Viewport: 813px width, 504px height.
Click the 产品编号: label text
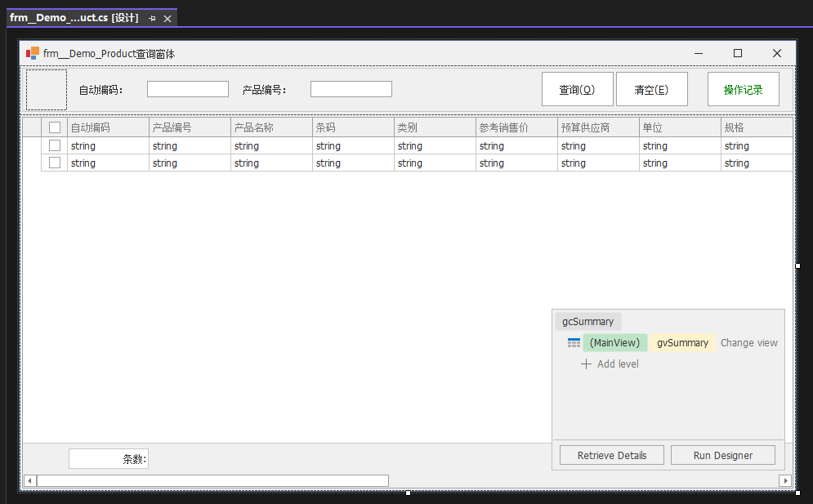pos(264,90)
